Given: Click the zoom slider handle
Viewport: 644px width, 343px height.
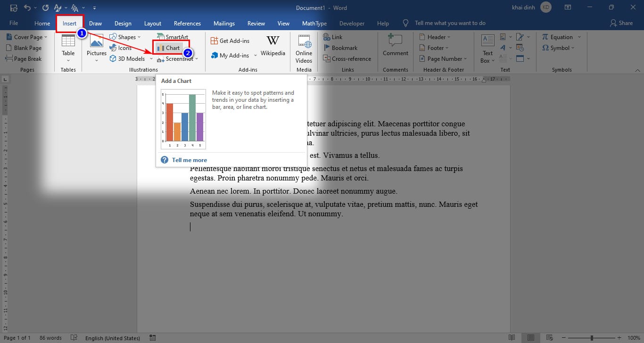Looking at the screenshot, I should click(x=591, y=338).
